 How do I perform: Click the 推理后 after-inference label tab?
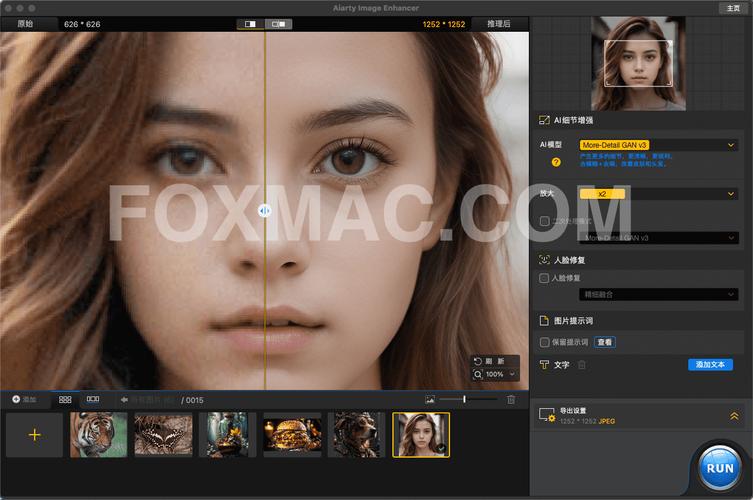point(498,24)
